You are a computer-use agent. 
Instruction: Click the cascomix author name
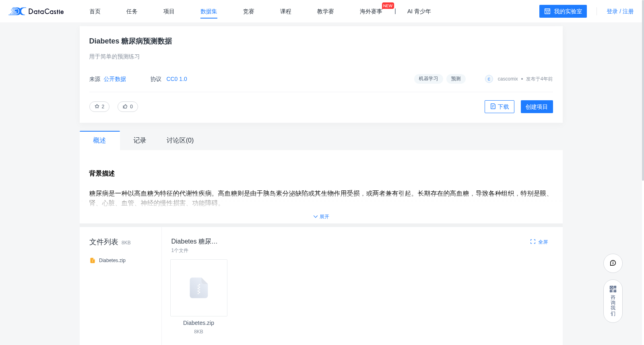(508, 79)
